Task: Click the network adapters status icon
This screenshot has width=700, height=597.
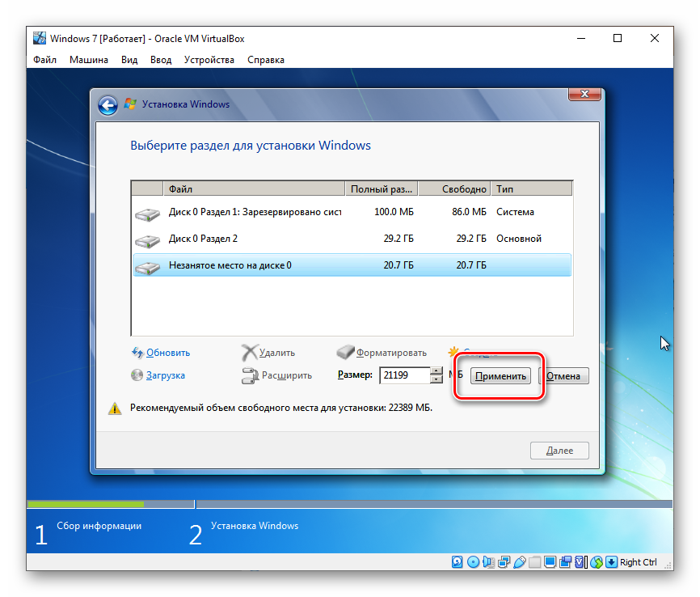Action: pos(504,561)
